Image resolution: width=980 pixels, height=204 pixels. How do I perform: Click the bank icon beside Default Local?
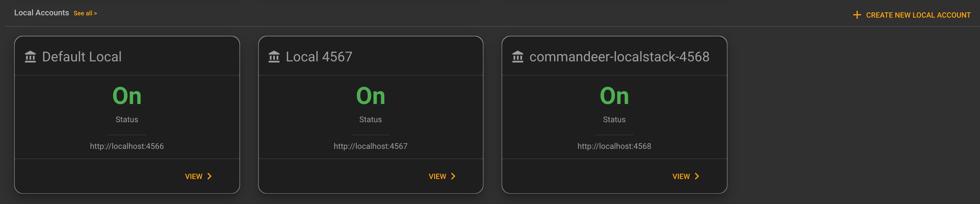(30, 57)
